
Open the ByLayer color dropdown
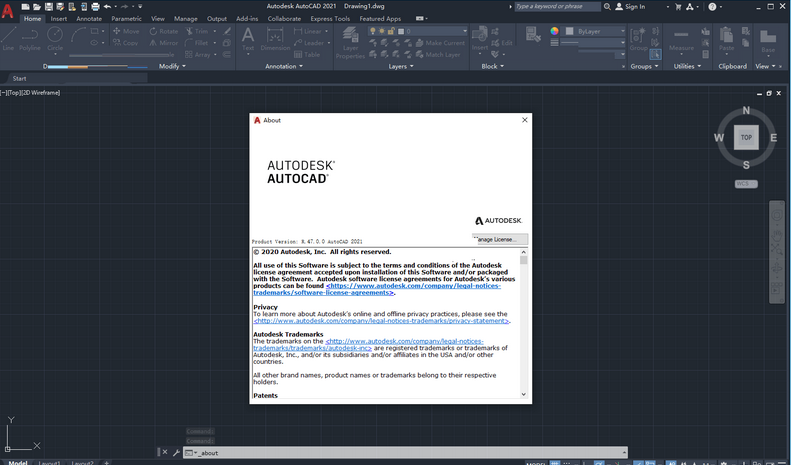(x=599, y=31)
